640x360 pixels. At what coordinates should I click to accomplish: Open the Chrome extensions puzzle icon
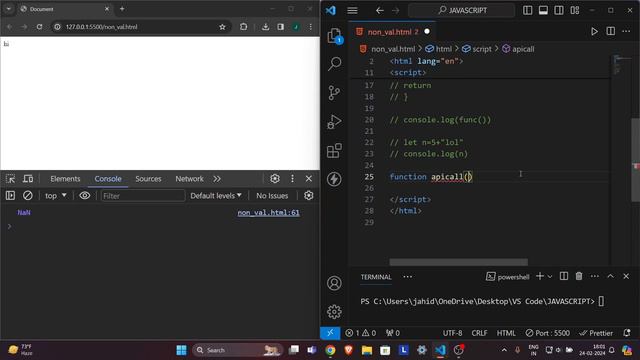[244, 27]
